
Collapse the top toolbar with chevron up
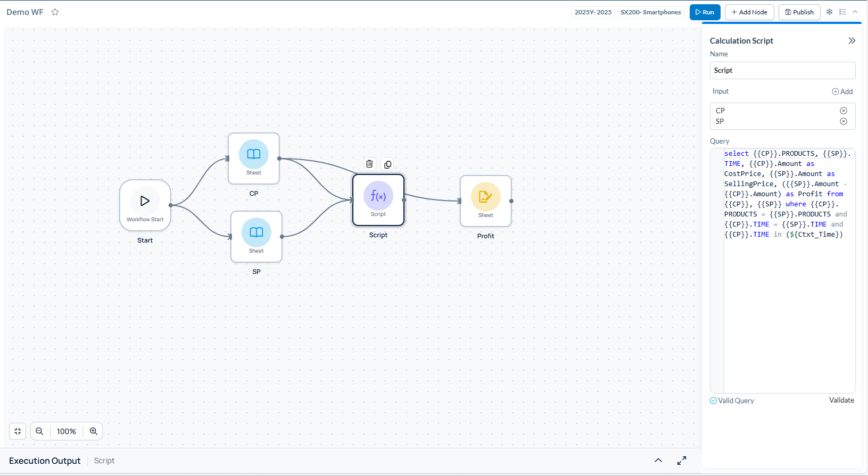pos(855,12)
